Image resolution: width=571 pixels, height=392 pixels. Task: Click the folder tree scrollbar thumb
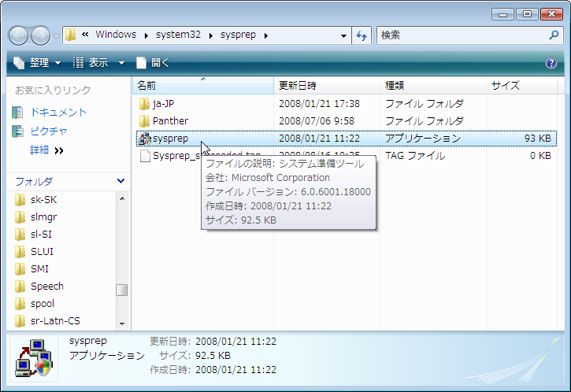[121, 290]
